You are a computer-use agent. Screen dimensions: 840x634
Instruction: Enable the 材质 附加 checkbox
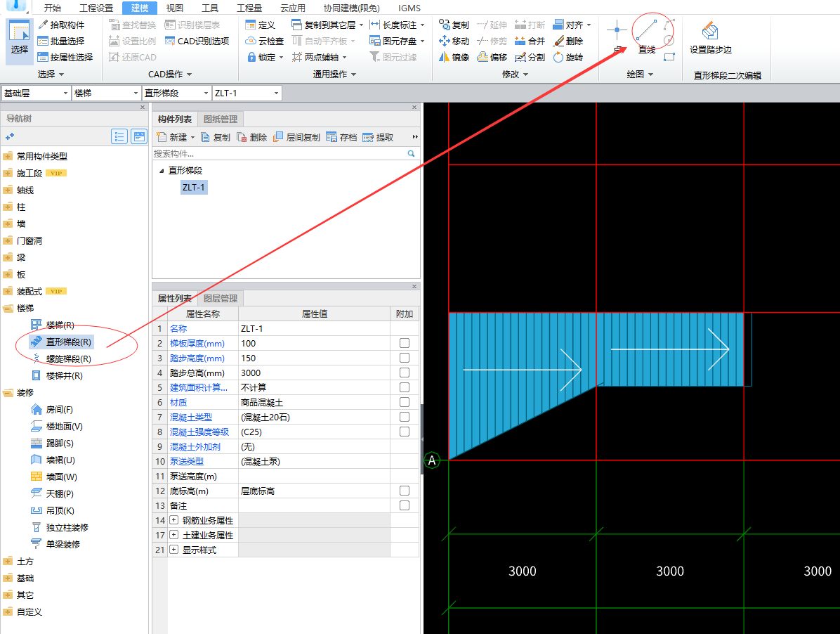(404, 403)
